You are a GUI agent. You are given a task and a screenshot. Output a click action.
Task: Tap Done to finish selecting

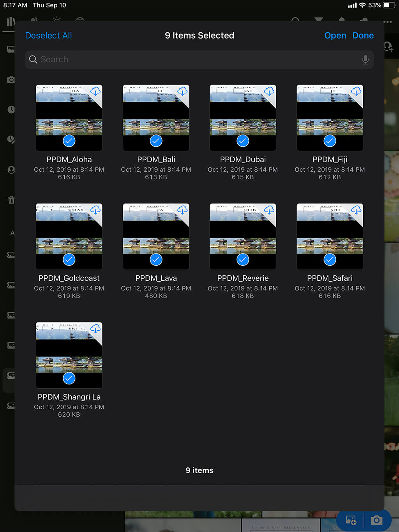point(363,35)
